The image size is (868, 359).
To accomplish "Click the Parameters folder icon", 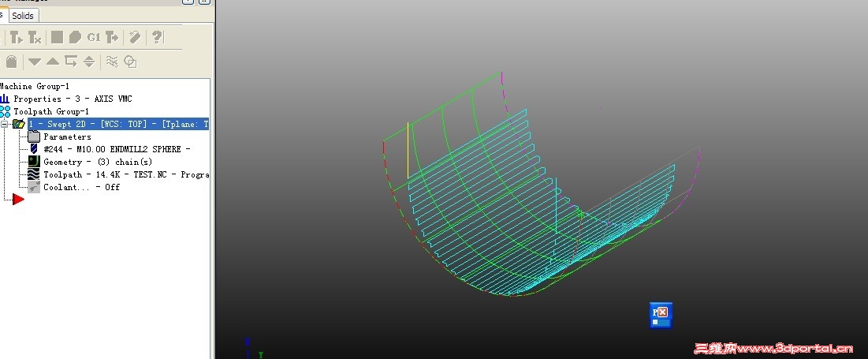I will coord(35,136).
